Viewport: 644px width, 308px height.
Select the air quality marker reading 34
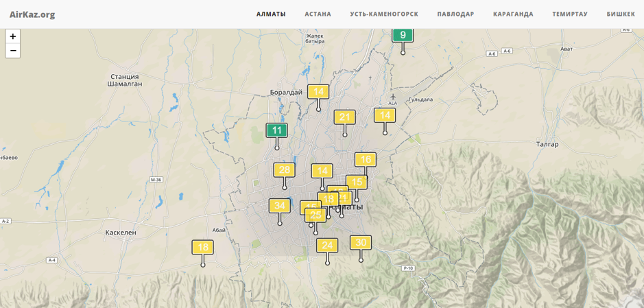[x=279, y=206]
